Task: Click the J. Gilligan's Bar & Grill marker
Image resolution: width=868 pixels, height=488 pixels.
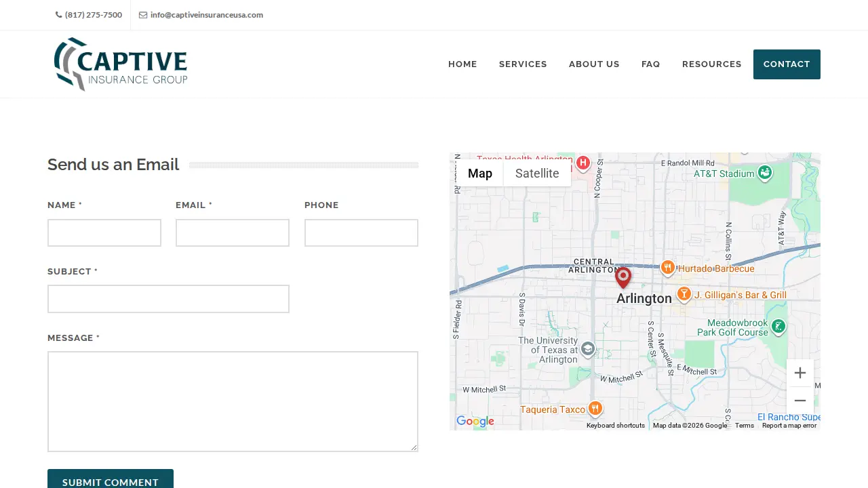Action: [684, 295]
